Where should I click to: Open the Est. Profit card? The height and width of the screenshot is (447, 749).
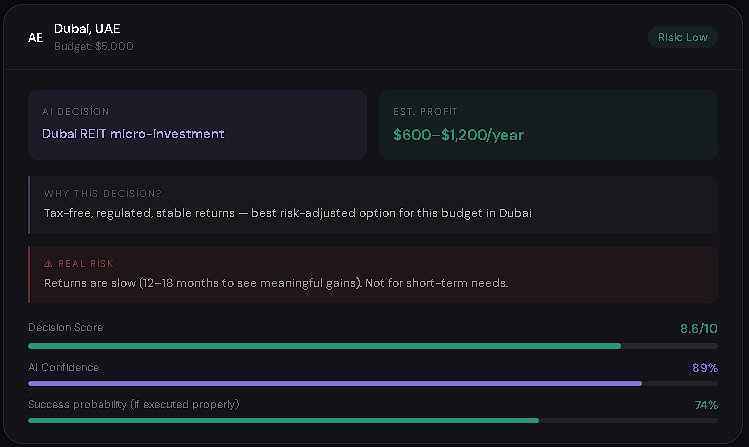click(x=548, y=125)
